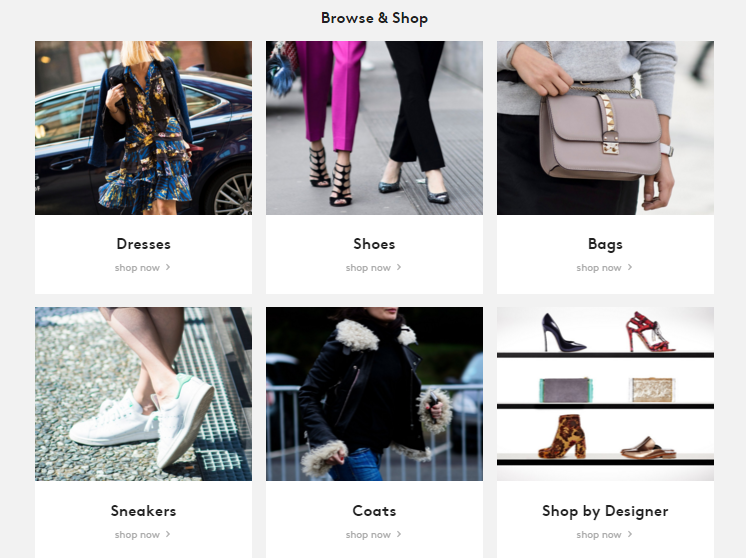Viewport: 746px width, 558px height.
Task: Click the chevron arrow under Coats
Action: pyautogui.click(x=399, y=534)
